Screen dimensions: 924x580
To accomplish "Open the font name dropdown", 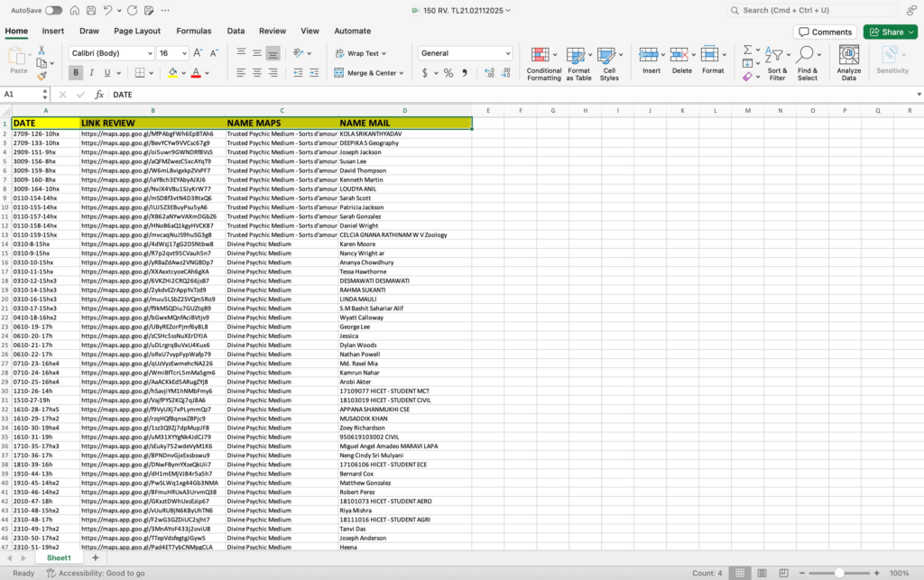I will point(148,53).
